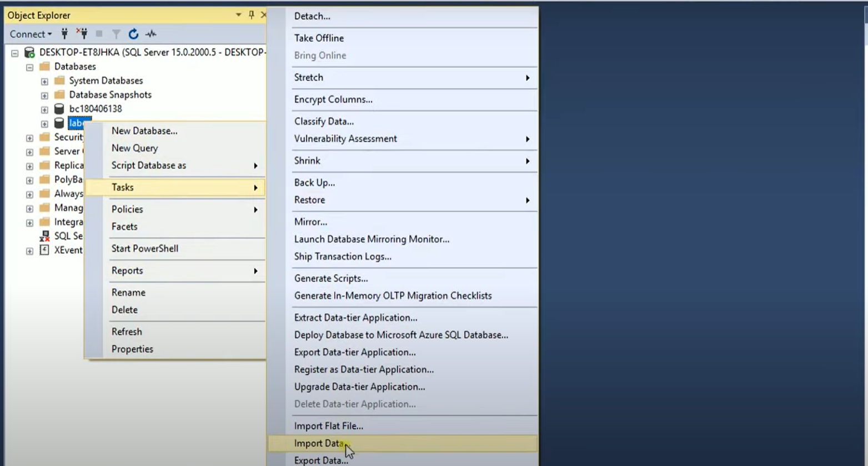The image size is (868, 466).
Task: Click the Activity Monitor pulse icon
Action: point(150,34)
